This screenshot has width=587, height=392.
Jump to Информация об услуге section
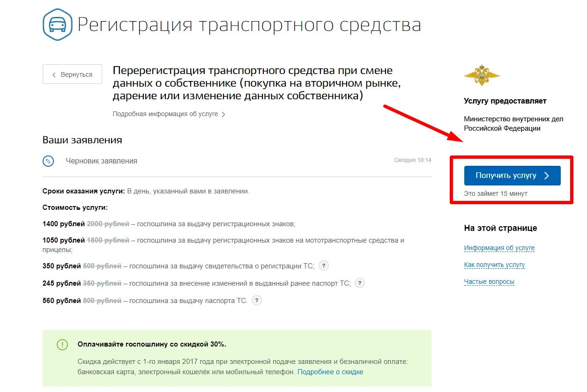tap(499, 248)
